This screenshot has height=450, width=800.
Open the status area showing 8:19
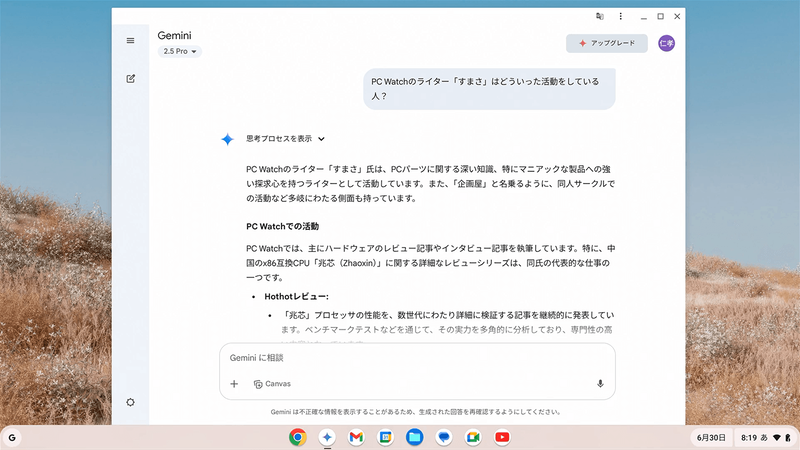tap(765, 437)
